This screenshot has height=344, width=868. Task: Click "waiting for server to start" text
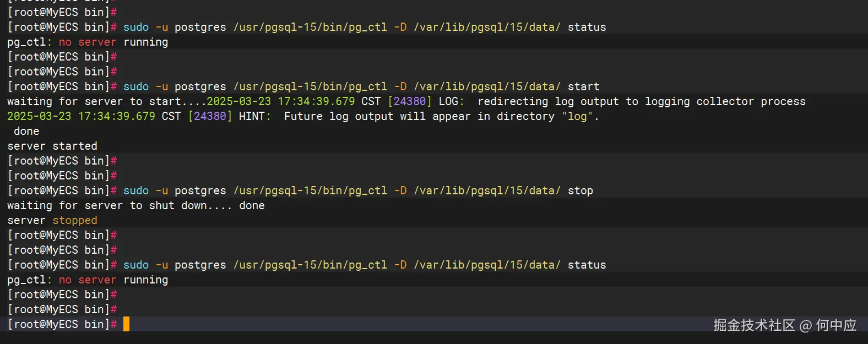[x=94, y=101]
